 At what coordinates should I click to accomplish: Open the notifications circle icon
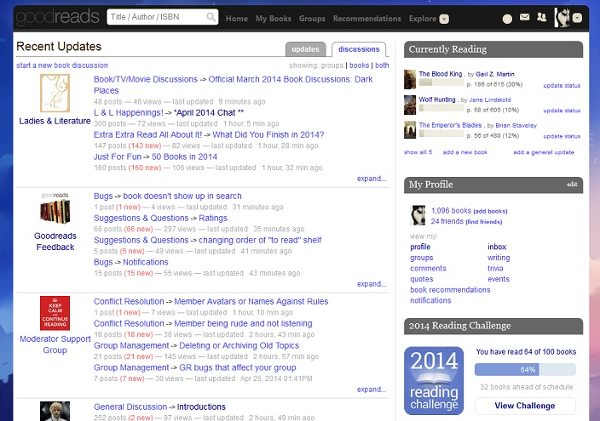[x=507, y=18]
